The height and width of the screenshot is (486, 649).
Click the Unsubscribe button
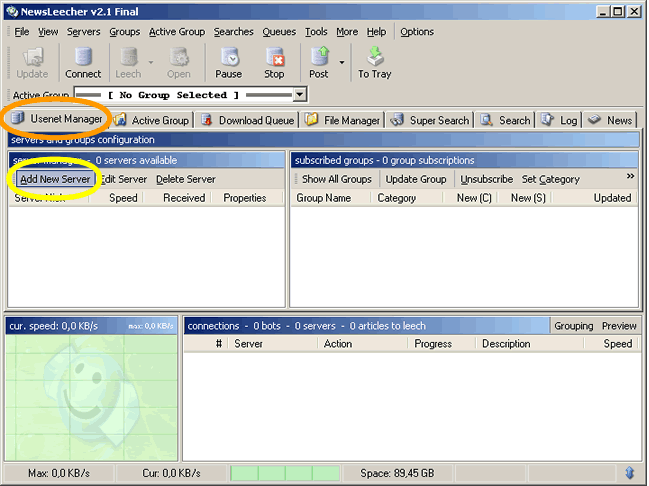tap(486, 179)
